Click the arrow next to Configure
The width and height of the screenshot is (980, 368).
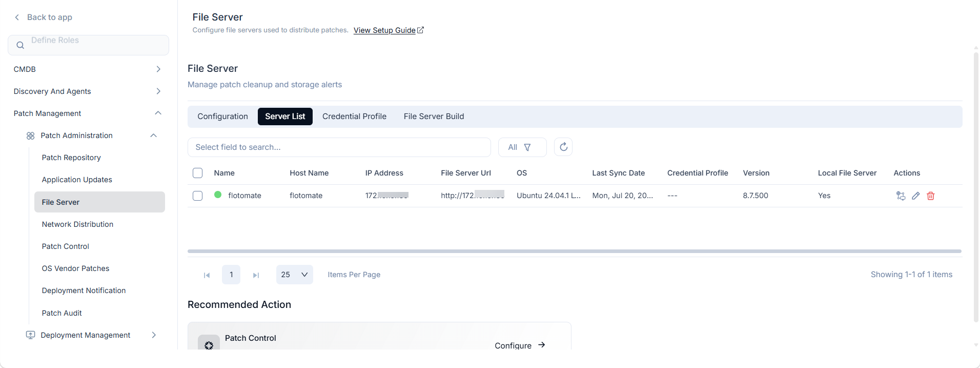pyautogui.click(x=542, y=345)
